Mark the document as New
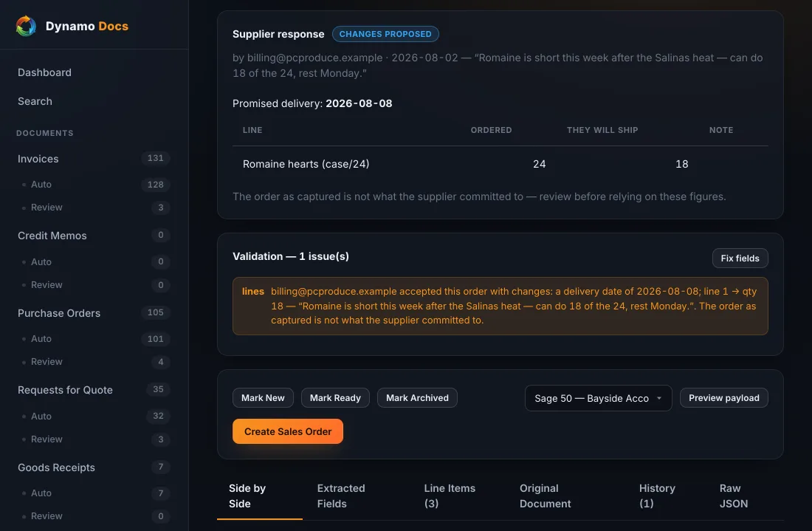812x531 pixels. click(x=263, y=398)
